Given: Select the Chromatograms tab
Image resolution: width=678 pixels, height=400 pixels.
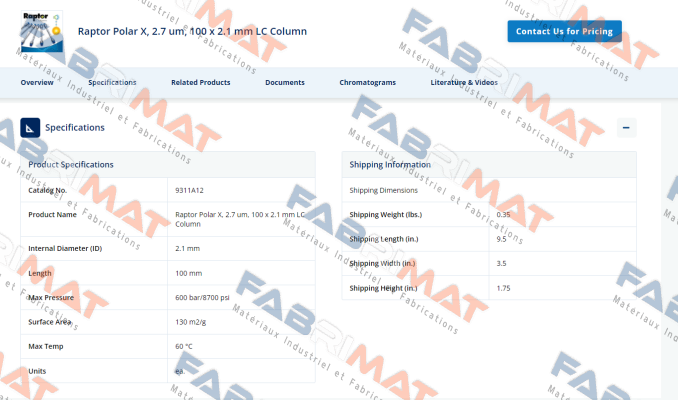Looking at the screenshot, I should tap(368, 83).
